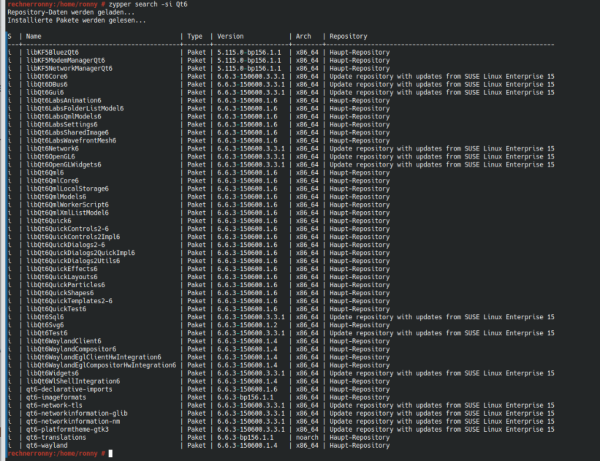Select the qt6-translations package name
The height and width of the screenshot is (461, 600).
[x=56, y=438]
